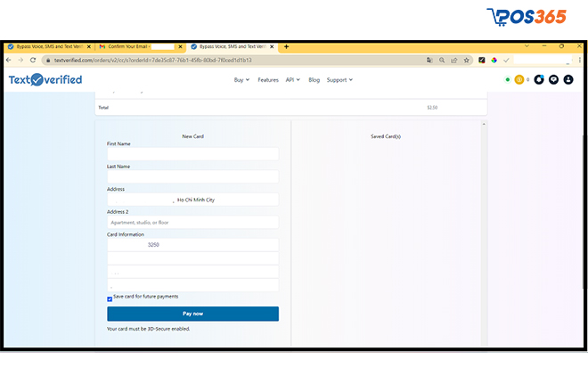Open the chat messages icon
This screenshot has width=588, height=392.
click(x=553, y=79)
